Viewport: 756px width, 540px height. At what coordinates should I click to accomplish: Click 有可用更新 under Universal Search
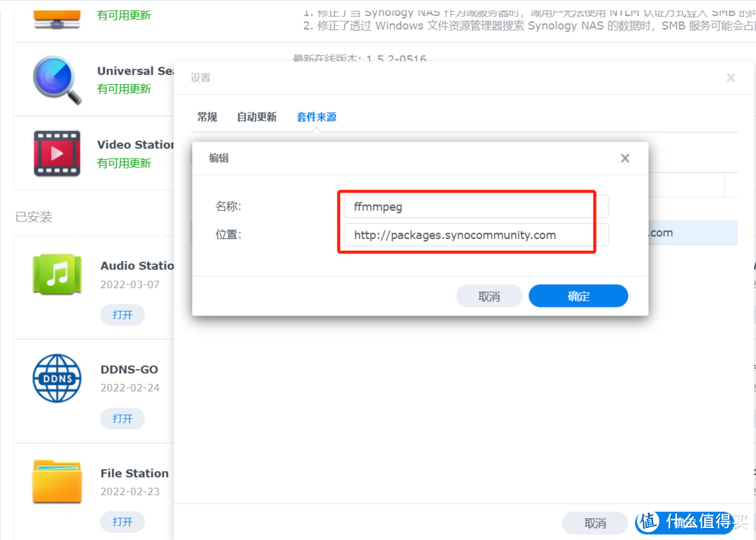click(124, 89)
